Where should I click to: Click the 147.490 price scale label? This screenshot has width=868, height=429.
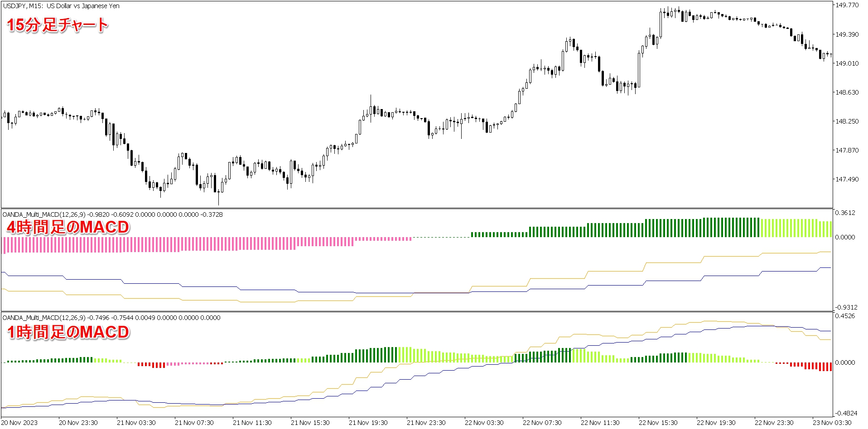pos(847,179)
